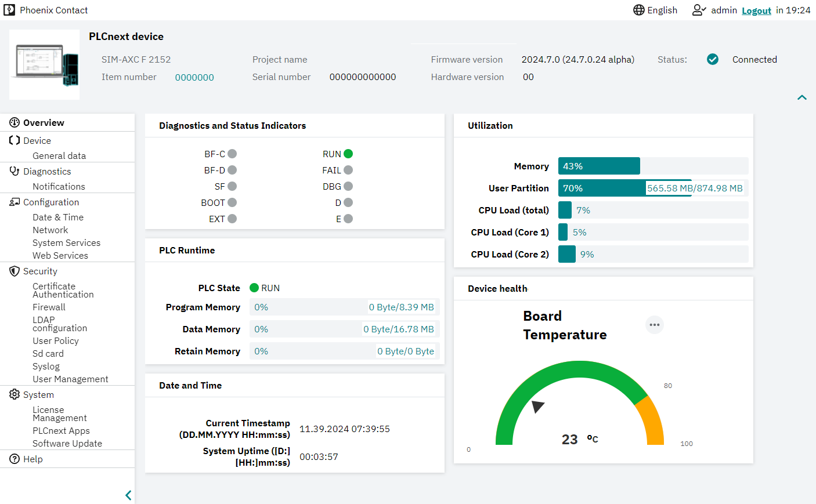Open Certificate Authentication page

[63, 290]
